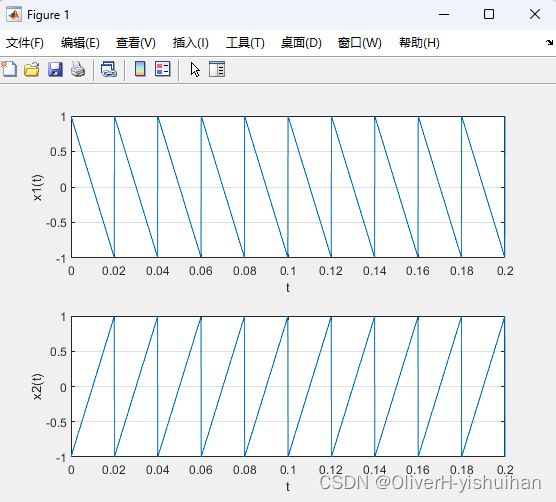The width and height of the screenshot is (556, 502).
Task: Open the 窗口(W) menu
Action: (x=360, y=43)
